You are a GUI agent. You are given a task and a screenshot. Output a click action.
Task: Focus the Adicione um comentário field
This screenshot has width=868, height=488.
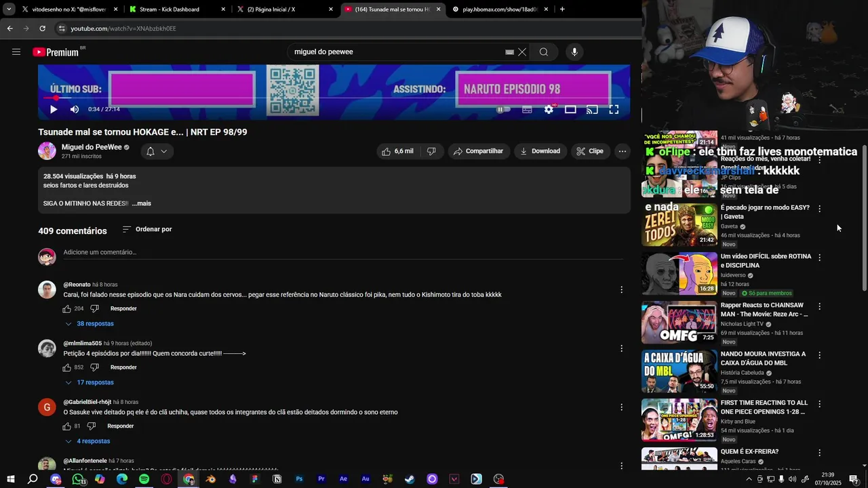click(343, 252)
